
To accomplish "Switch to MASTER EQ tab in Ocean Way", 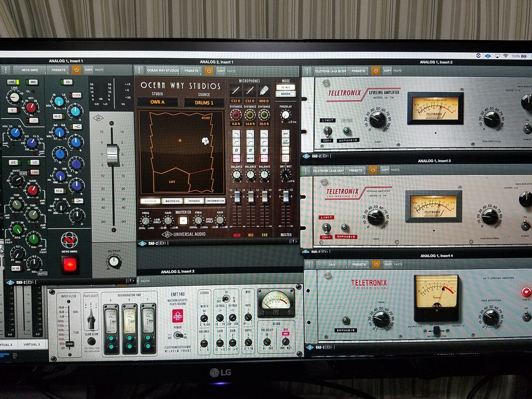I will click(172, 201).
